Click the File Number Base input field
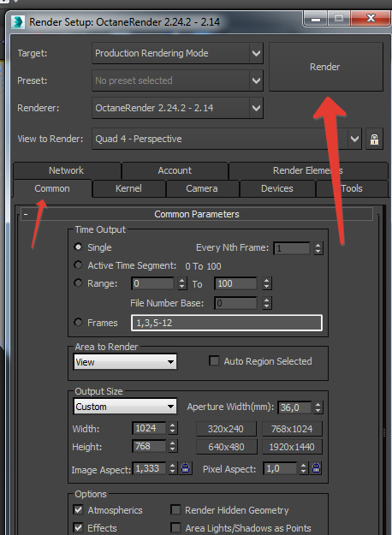This screenshot has height=535, width=392. point(235,303)
